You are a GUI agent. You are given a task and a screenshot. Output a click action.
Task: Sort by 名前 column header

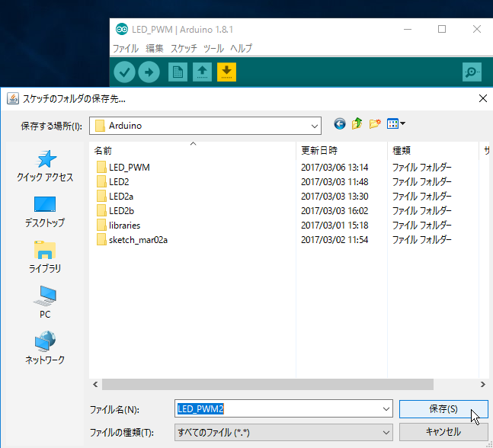point(193,151)
